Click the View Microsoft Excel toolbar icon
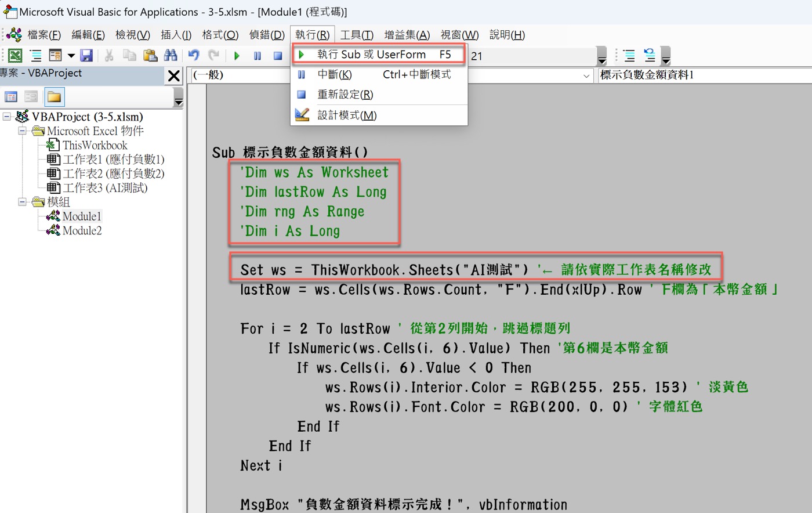Screen dimensions: 812x513 (15, 56)
